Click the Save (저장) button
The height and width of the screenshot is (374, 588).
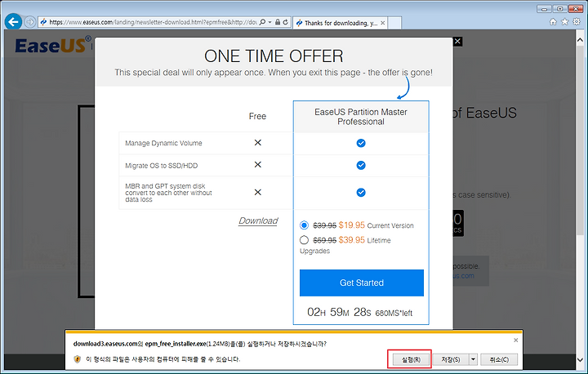point(450,359)
